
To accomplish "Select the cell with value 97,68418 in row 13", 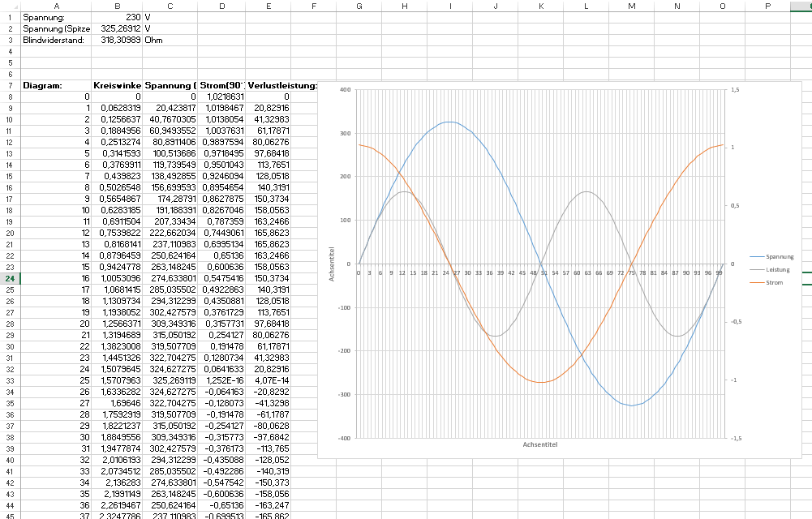I will (269, 154).
